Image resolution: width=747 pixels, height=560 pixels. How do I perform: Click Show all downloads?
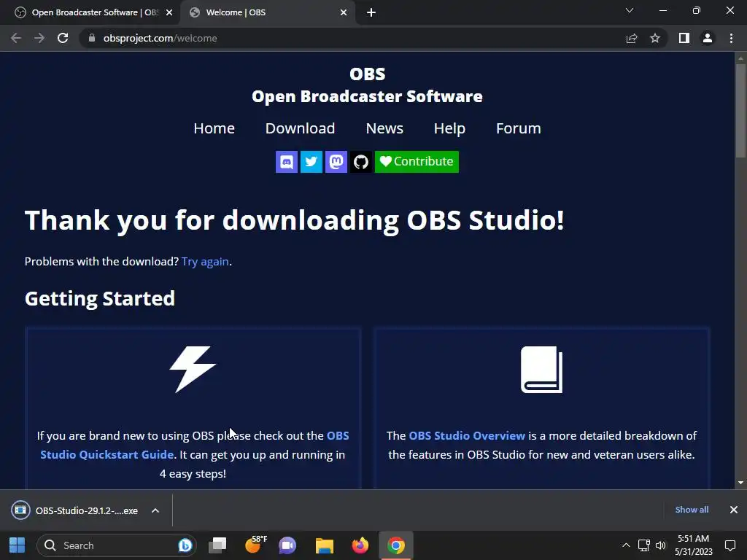tap(692, 510)
